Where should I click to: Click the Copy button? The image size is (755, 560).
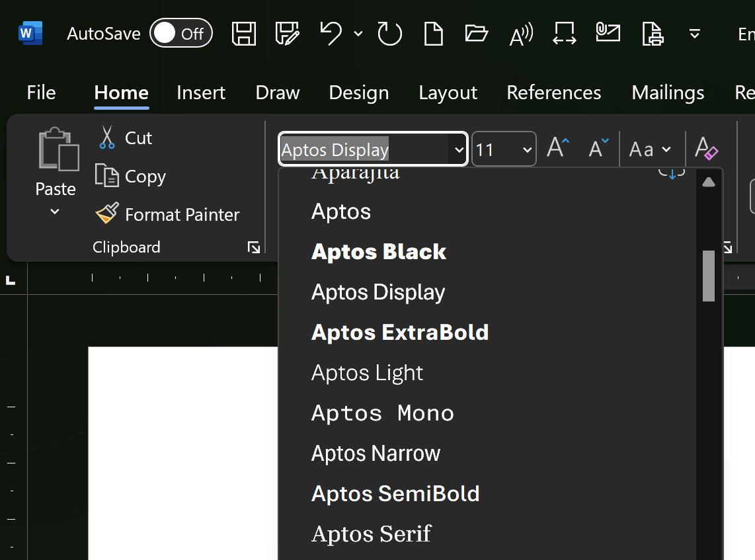pyautogui.click(x=130, y=176)
